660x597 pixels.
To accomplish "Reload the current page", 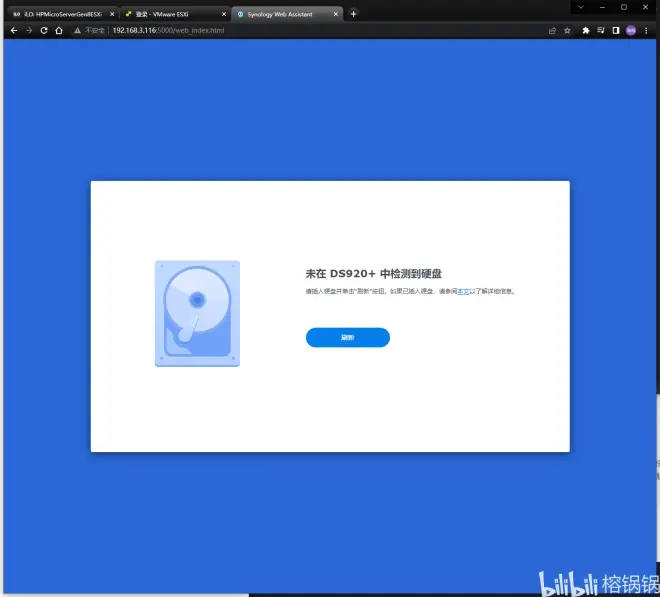I will tap(44, 30).
